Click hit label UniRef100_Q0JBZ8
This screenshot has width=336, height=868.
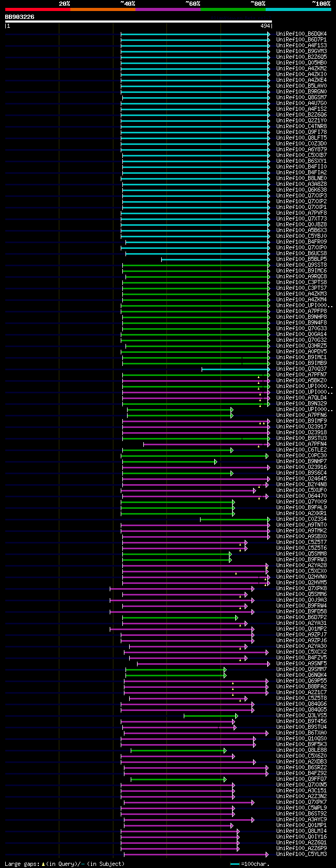click(301, 224)
